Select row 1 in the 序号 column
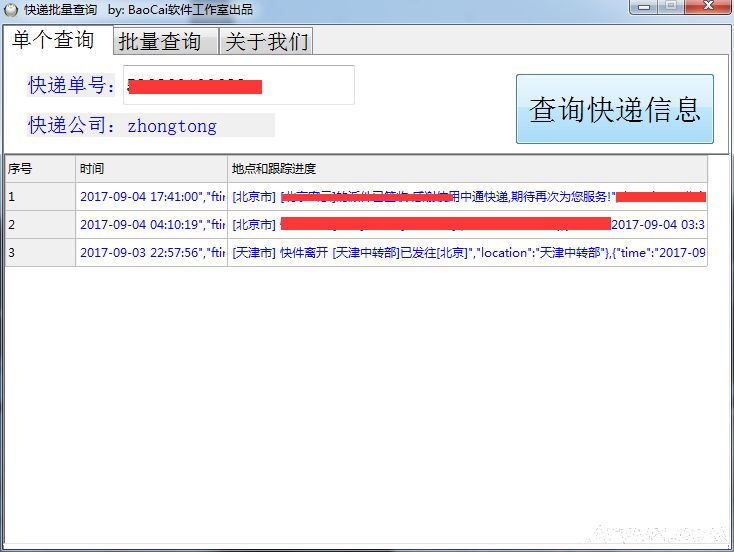The height and width of the screenshot is (552, 734). tap(40, 197)
